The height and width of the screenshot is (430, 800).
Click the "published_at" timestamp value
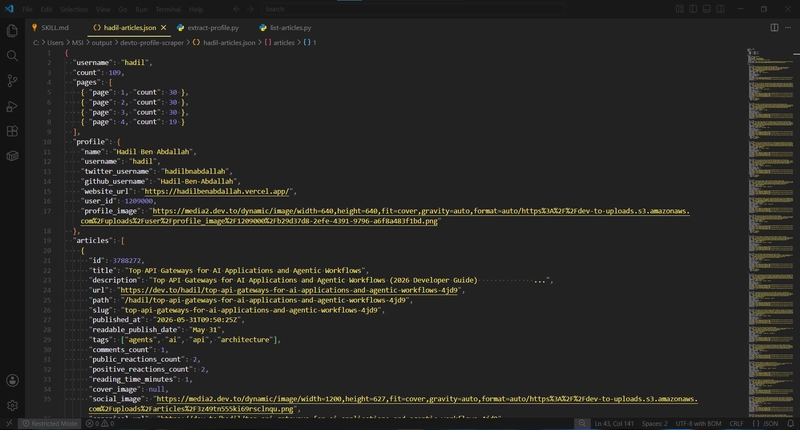[196, 320]
